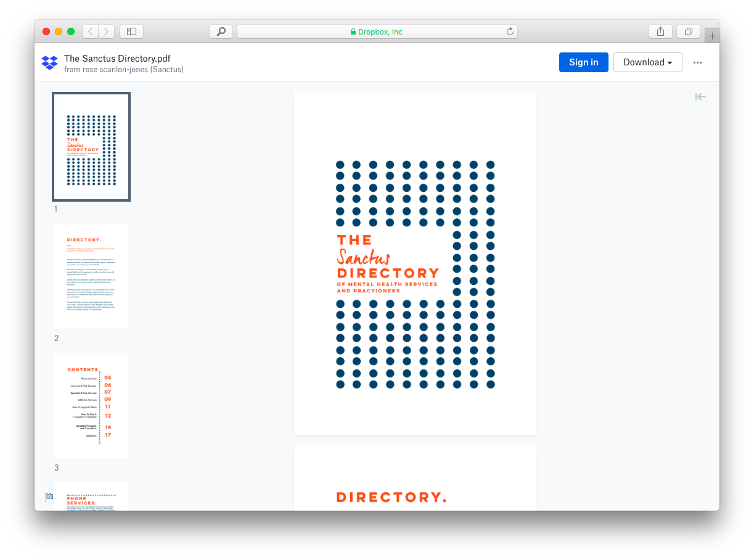
Task: Click 'OF MENTAL HEALTH SERVICES' subtitle text
Action: point(387,284)
